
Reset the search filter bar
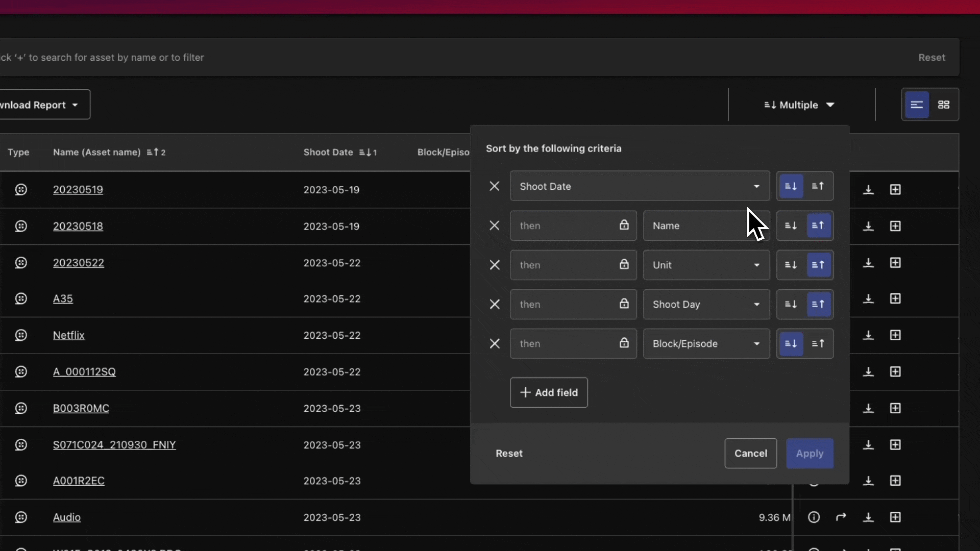click(932, 58)
